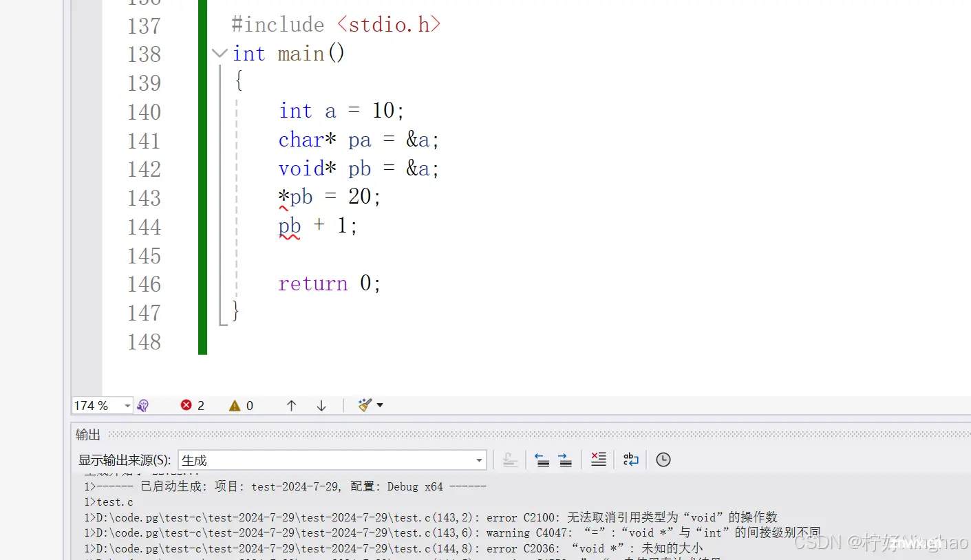Viewport: 971px width, 560px height.
Task: Click the 已启动生成 build started line
Action: (285, 486)
